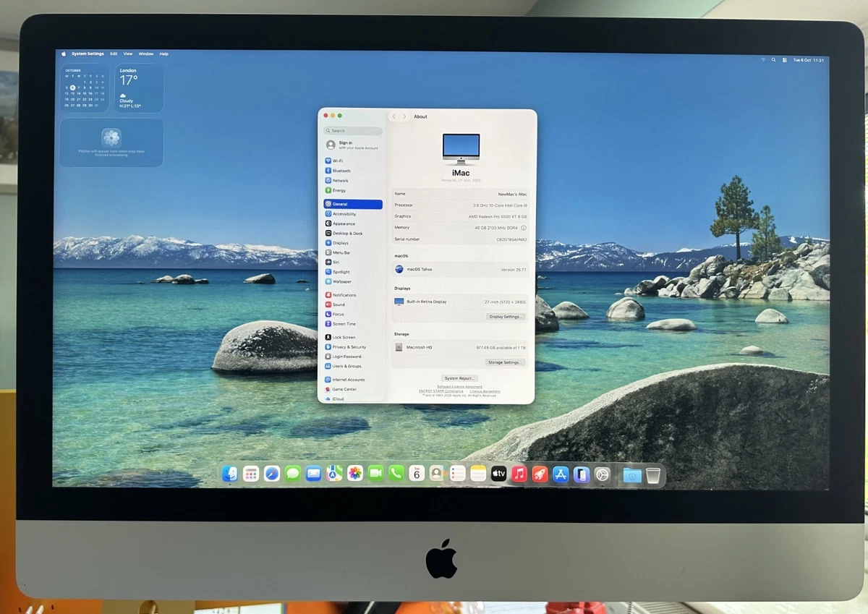Open Mail from the Dock

click(313, 474)
